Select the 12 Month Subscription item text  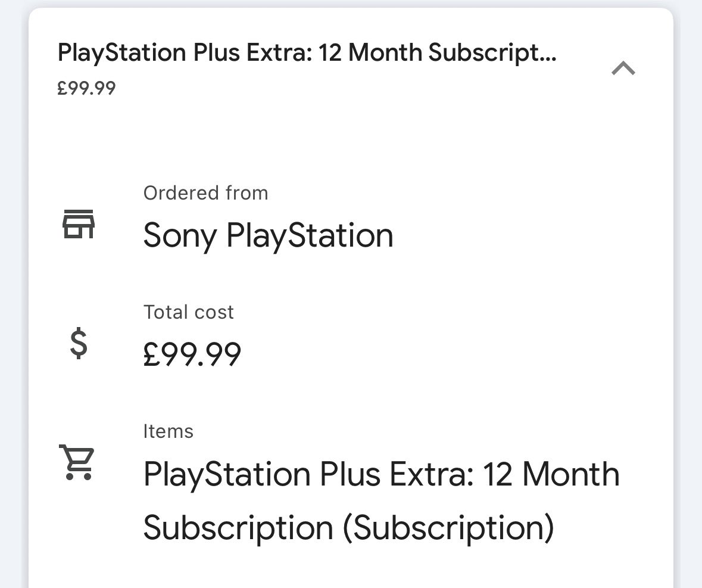(x=382, y=500)
